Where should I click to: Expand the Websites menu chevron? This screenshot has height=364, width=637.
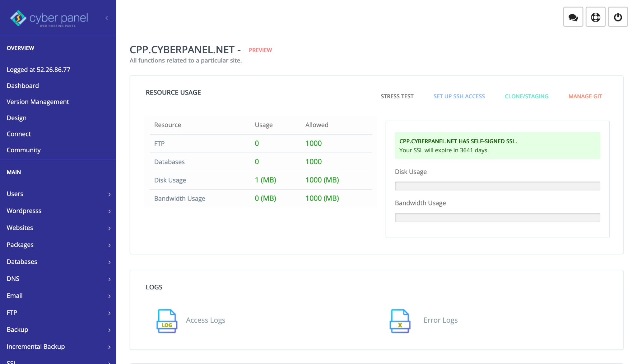109,228
